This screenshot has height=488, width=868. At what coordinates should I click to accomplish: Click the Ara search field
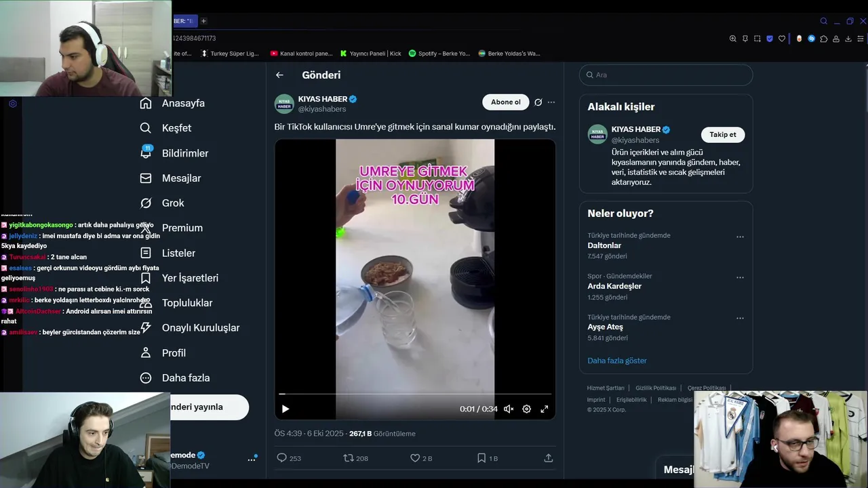[666, 75]
